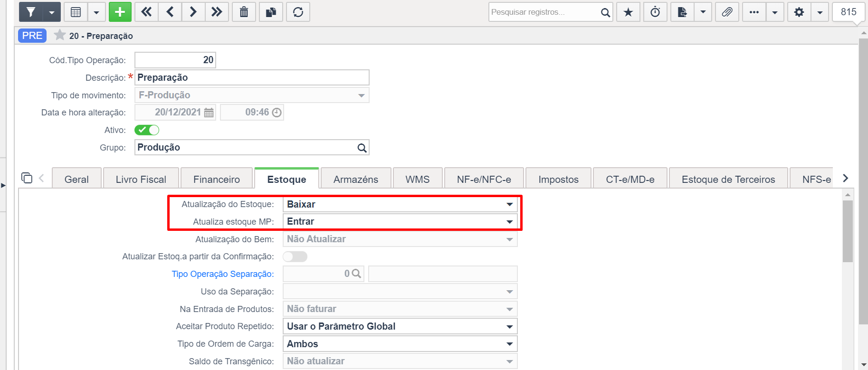The width and height of the screenshot is (868, 370).
Task: Open attachments paperclip
Action: (x=727, y=12)
